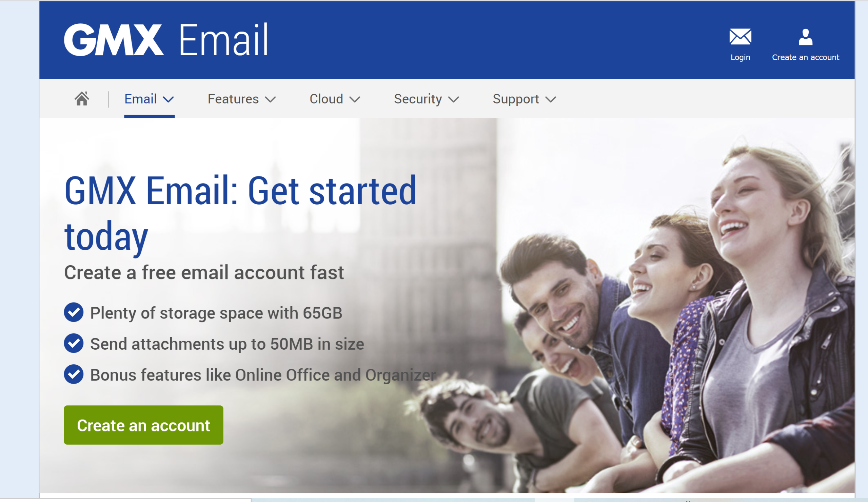
Task: Click the "GMX Email: Get started today" heading
Action: pyautogui.click(x=240, y=213)
